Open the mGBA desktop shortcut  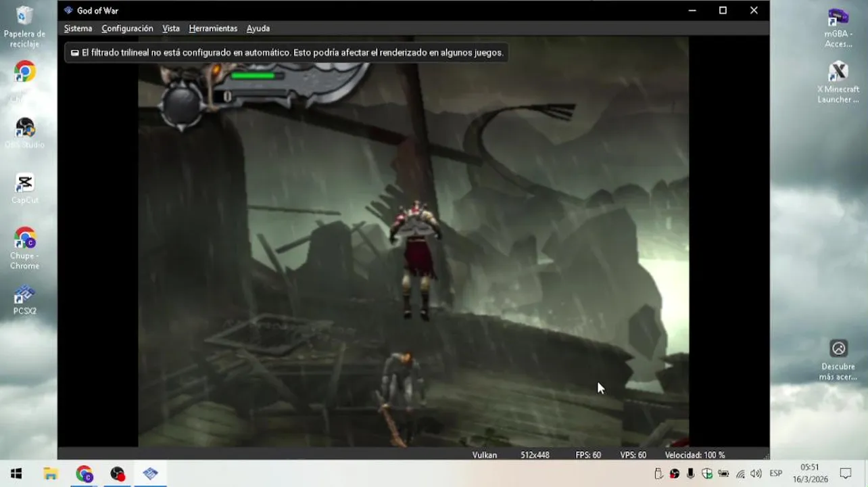(838, 28)
